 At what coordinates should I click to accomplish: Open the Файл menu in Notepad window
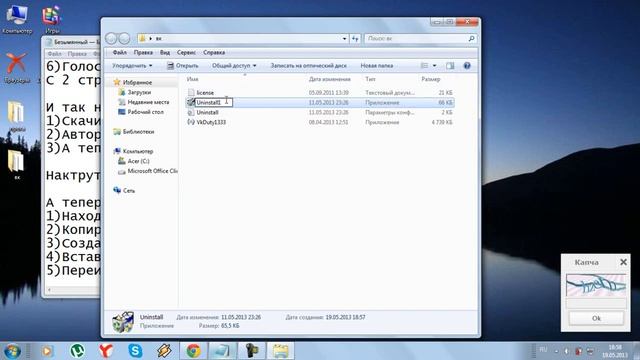54,54
